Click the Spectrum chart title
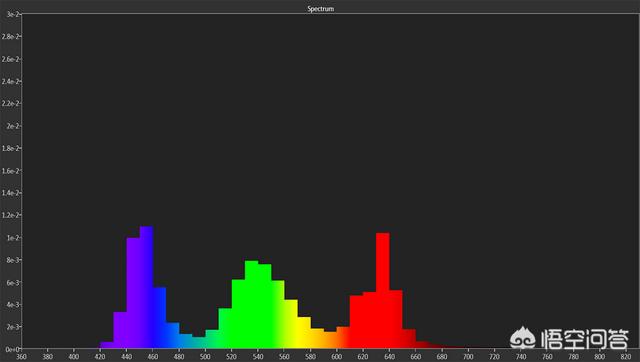The height and width of the screenshot is (362, 640). coord(320,9)
